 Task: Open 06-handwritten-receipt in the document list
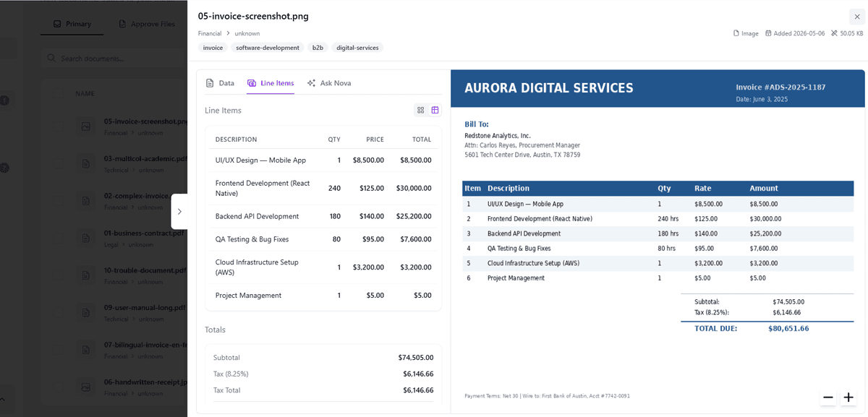tap(145, 382)
